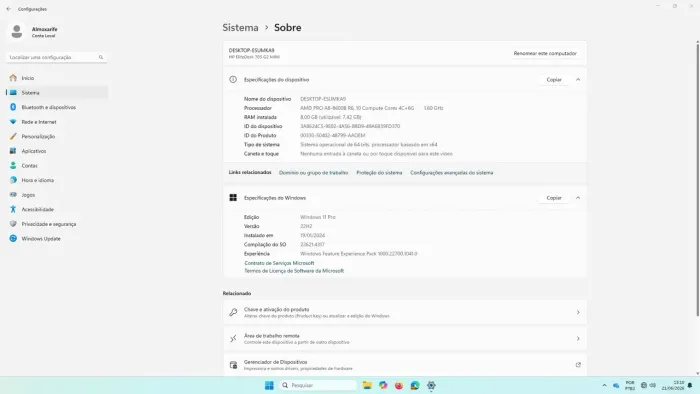This screenshot has width=700, height=394.
Task: Open Rede e Internet settings
Action: pyautogui.click(x=57, y=122)
